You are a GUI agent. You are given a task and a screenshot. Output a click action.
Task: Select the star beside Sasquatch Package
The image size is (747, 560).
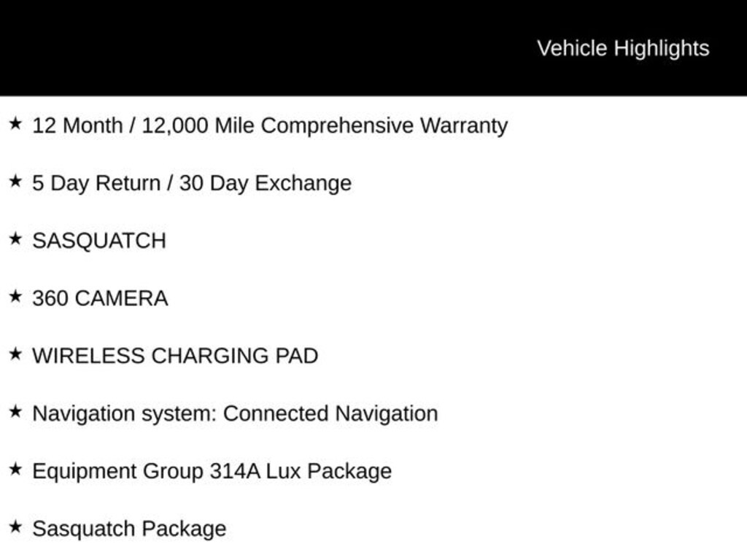click(15, 527)
